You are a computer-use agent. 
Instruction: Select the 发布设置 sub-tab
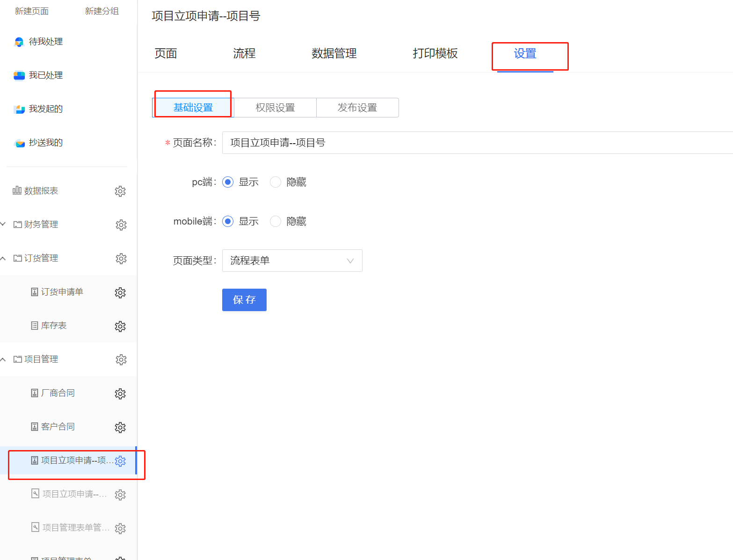[357, 108]
